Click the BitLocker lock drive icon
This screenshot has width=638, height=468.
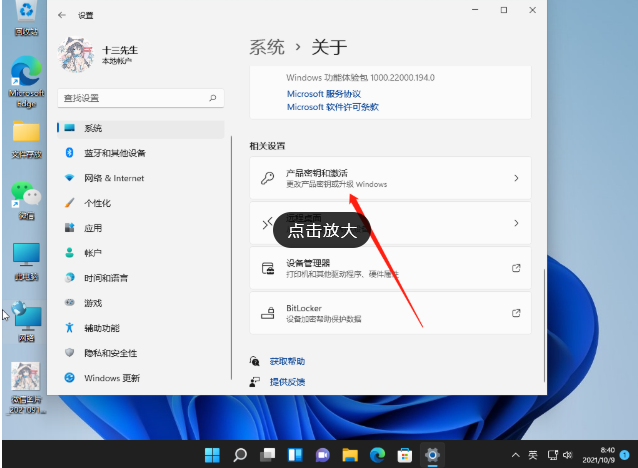[267, 313]
